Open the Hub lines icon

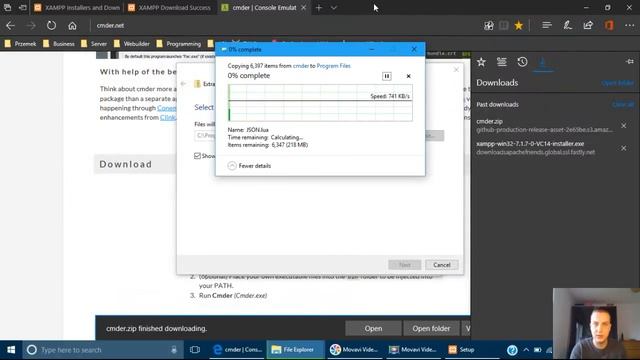point(547,25)
